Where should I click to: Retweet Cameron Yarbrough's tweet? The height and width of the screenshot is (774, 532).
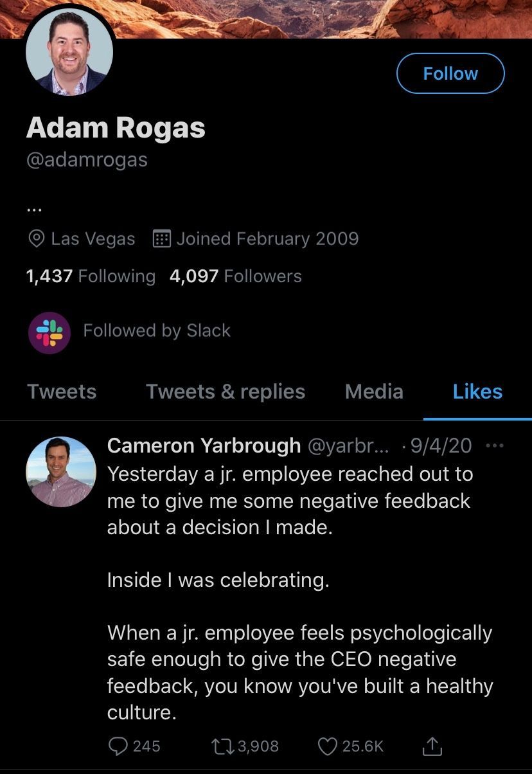pos(222,746)
